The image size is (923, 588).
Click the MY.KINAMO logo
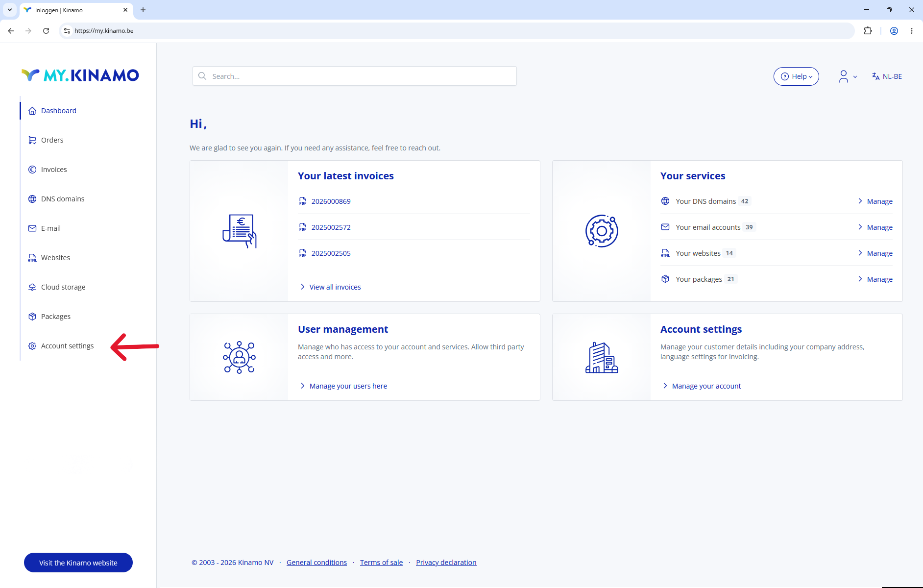(x=80, y=75)
